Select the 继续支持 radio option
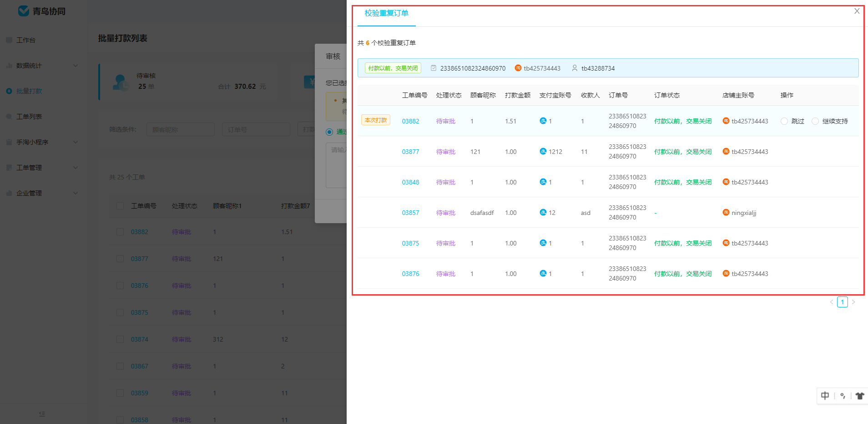Image resolution: width=868 pixels, height=424 pixels. (815, 121)
